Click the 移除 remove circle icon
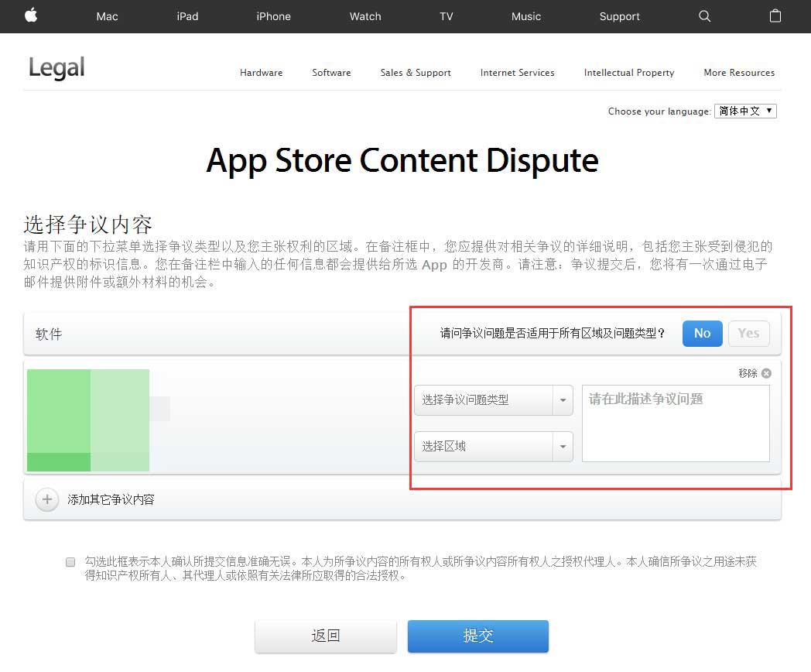 coord(767,373)
